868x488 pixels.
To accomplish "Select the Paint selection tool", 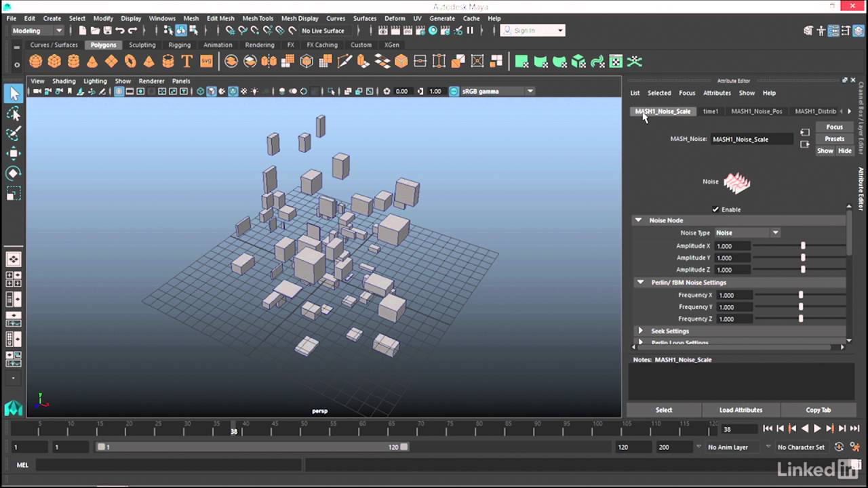I will (x=13, y=134).
